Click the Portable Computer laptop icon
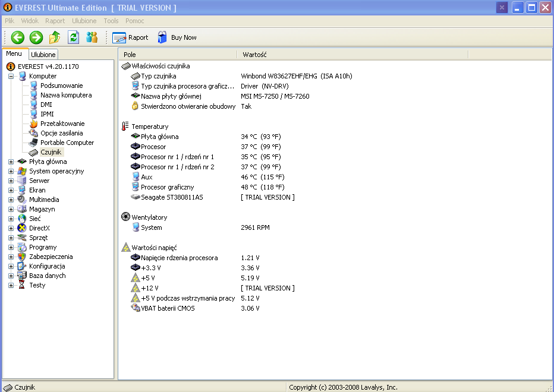The height and width of the screenshot is (392, 554). [33, 143]
